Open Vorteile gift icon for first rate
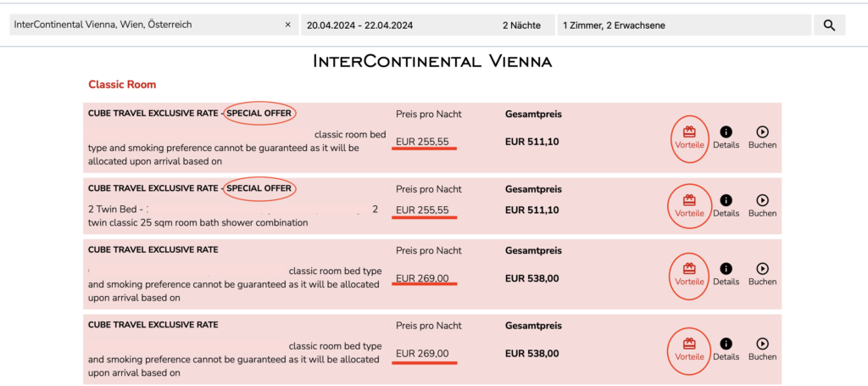The image size is (868, 386). point(689,132)
